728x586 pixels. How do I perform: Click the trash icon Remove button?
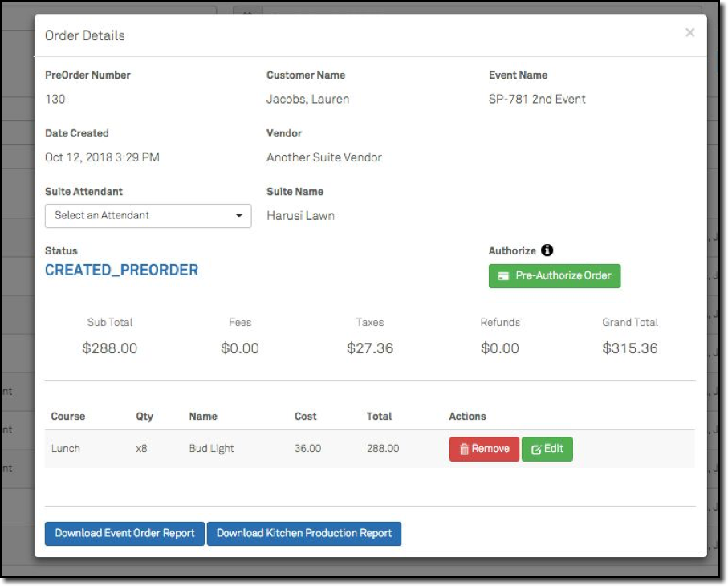(x=484, y=449)
